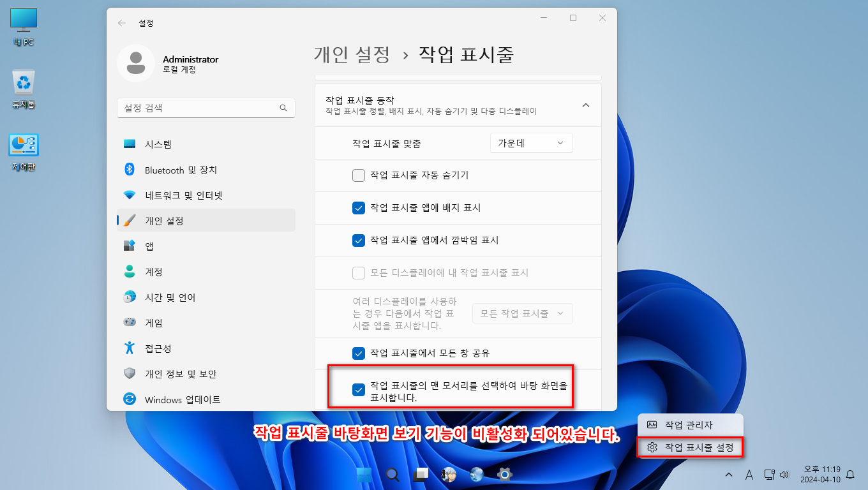
Task: Open the 내 PC desktop icon
Action: [x=24, y=28]
